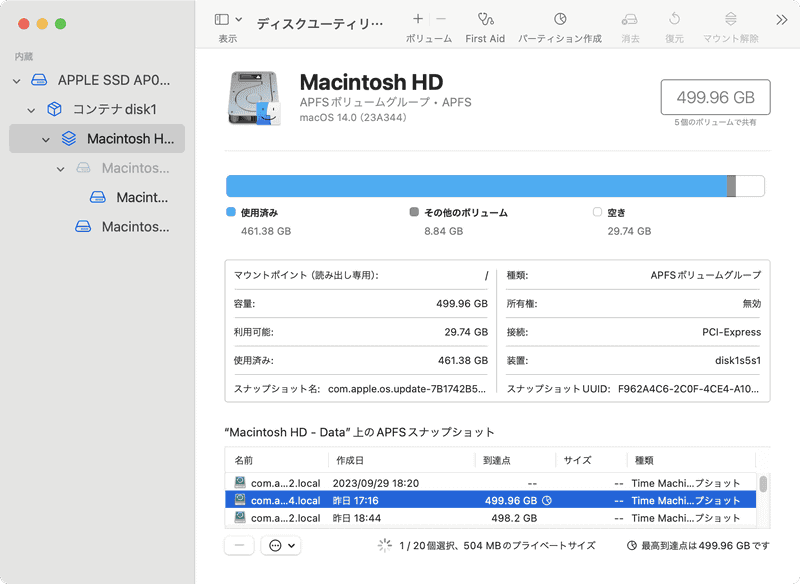The width and height of the screenshot is (800, 584).
Task: Show more toolbar items via double chevron
Action: tap(782, 20)
